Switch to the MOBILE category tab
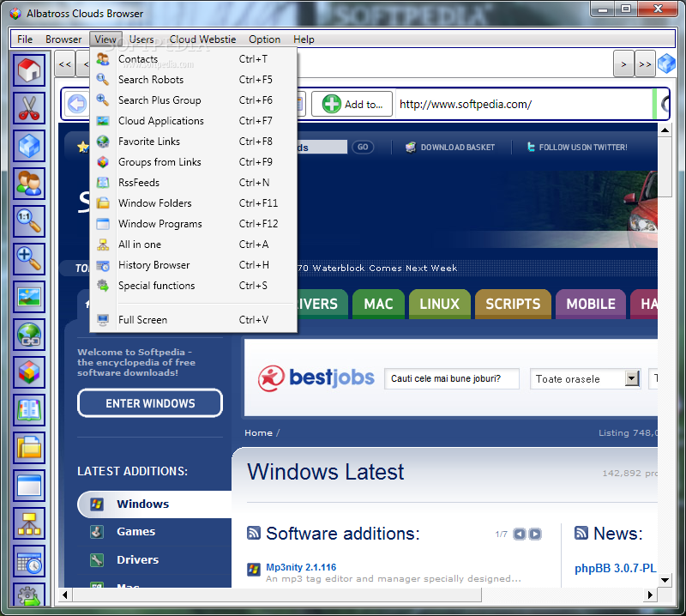686x616 pixels. point(591,304)
